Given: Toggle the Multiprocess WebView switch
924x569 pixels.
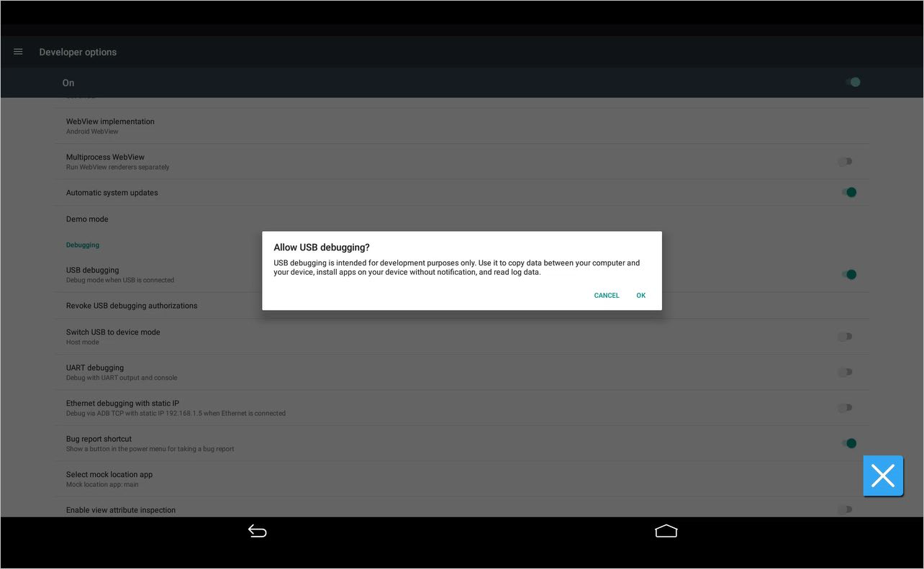Looking at the screenshot, I should 846,162.
